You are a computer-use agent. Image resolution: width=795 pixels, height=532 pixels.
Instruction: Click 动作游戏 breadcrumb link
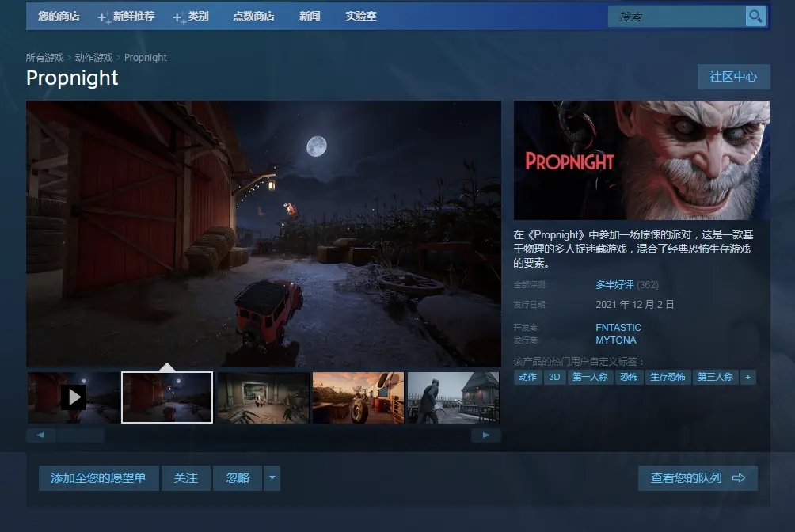pyautogui.click(x=93, y=58)
